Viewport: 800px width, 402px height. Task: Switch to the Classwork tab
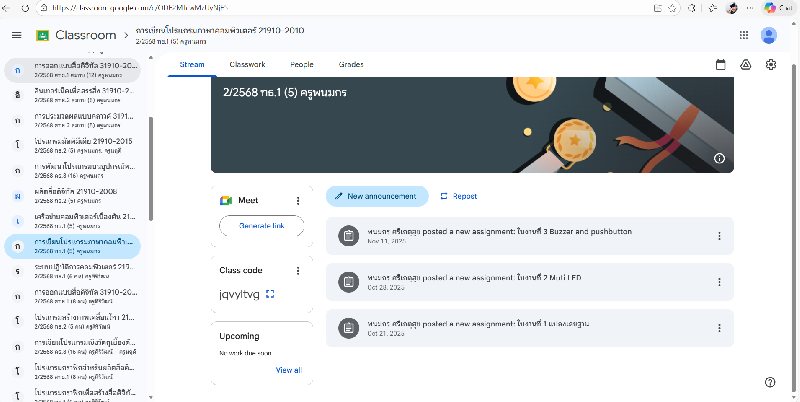[x=247, y=64]
